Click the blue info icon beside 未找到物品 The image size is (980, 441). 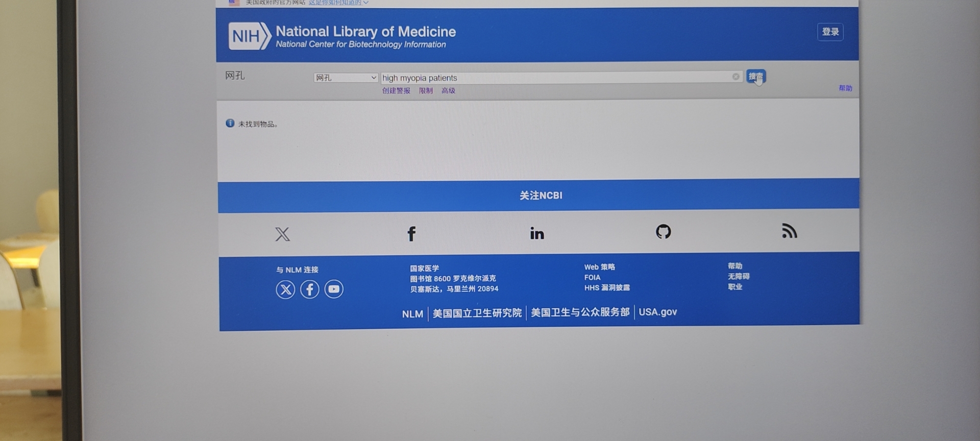[230, 123]
